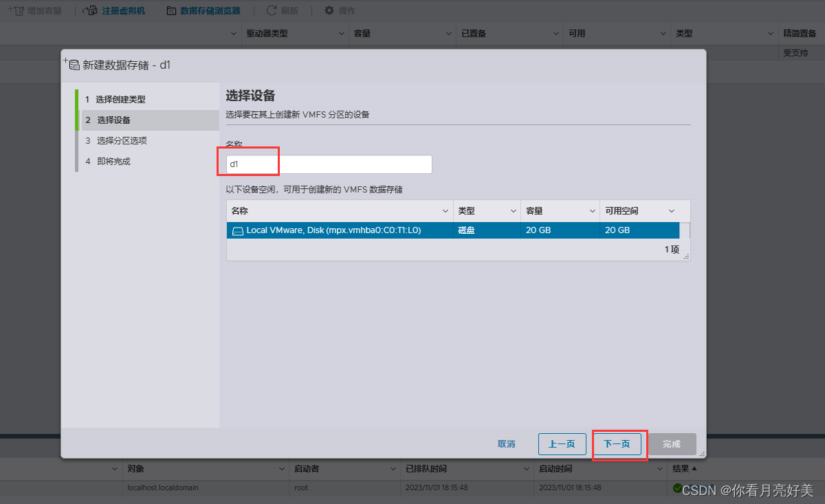The width and height of the screenshot is (825, 504).
Task: Click the 受支持 cell under 精简置备
Action: coord(795,53)
